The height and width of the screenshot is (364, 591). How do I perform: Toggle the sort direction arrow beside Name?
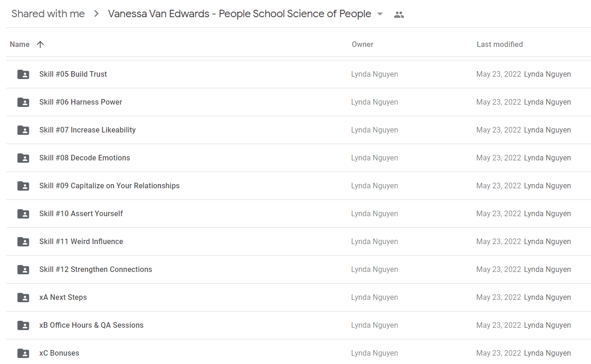click(40, 45)
